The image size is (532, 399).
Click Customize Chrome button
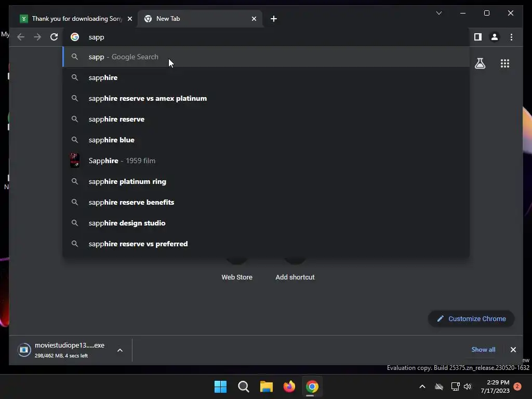[471, 318]
